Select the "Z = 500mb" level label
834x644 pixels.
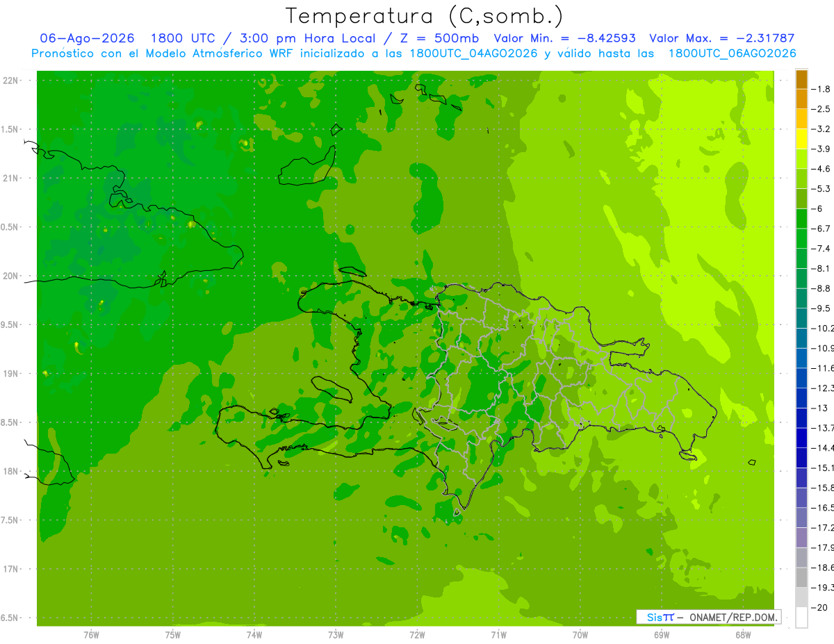point(435,38)
